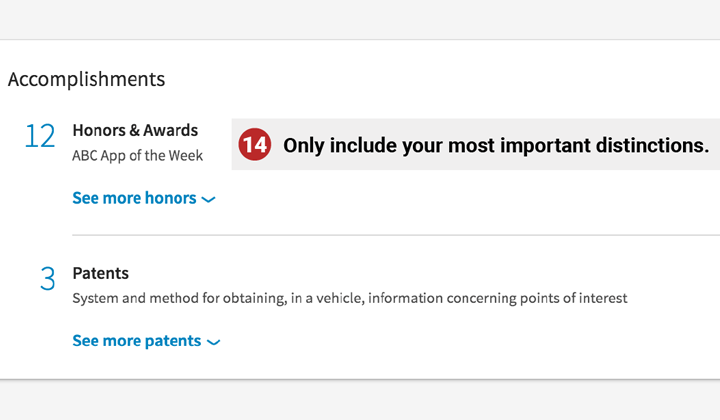Click the red number 14 badge
This screenshot has height=420, width=720.
coord(254,145)
